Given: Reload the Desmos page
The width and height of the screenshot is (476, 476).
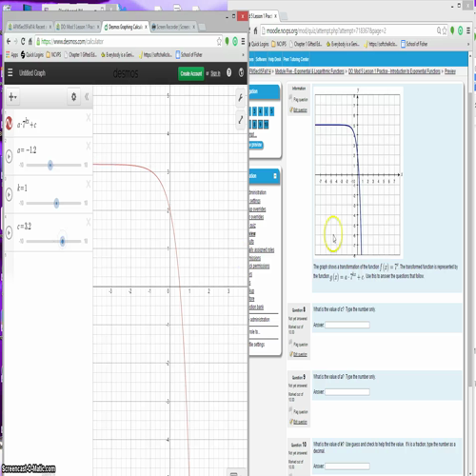Looking at the screenshot, I should coord(23,41).
